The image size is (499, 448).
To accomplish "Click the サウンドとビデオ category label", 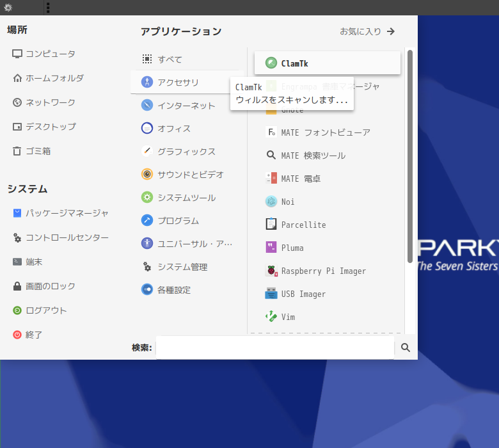I will pos(191,175).
